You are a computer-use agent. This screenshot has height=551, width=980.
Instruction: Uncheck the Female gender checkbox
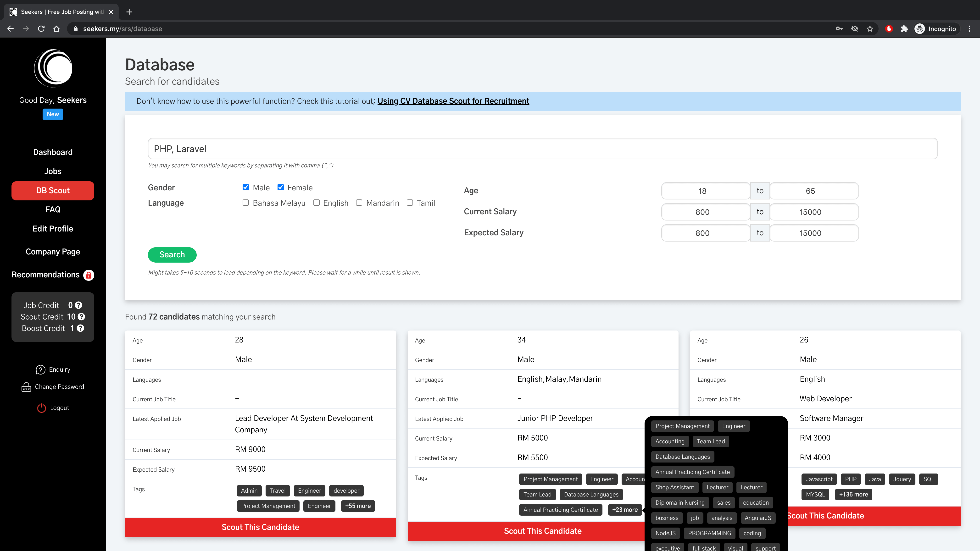[281, 187]
